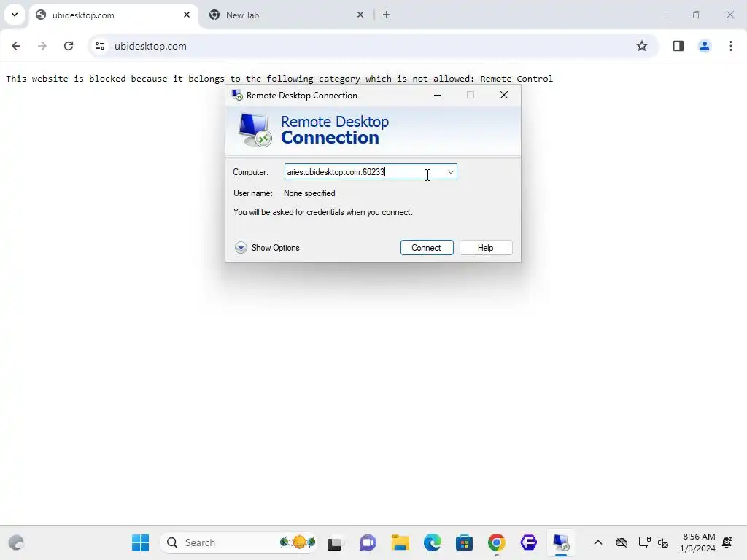Launch Microsoft Edge from taskbar
747x560 pixels.
[432, 542]
